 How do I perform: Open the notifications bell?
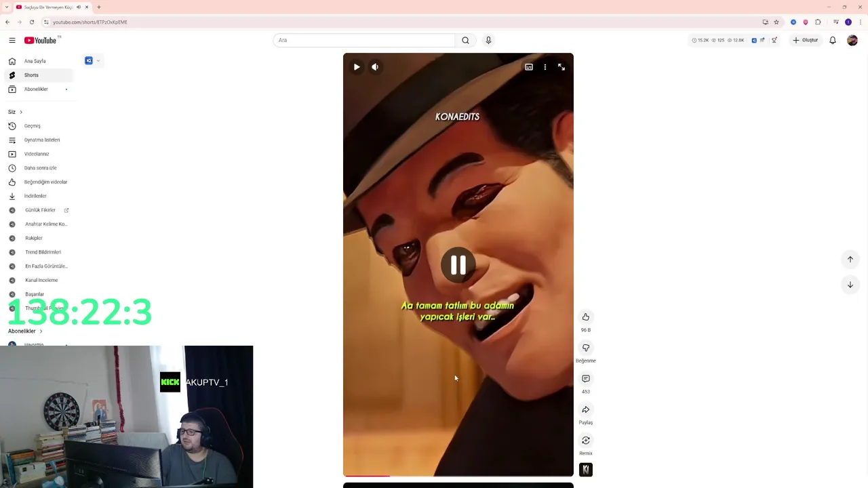[x=833, y=40]
